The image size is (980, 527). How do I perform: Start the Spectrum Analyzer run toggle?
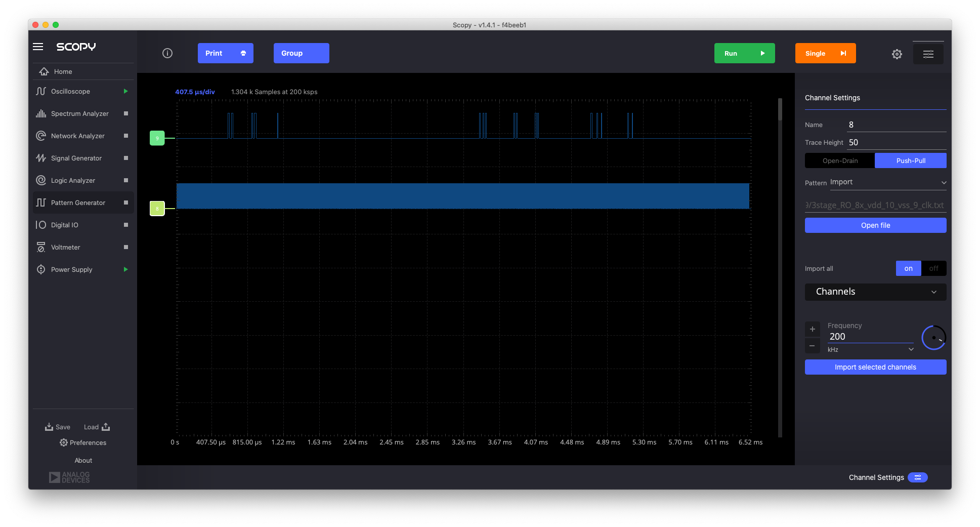click(126, 113)
